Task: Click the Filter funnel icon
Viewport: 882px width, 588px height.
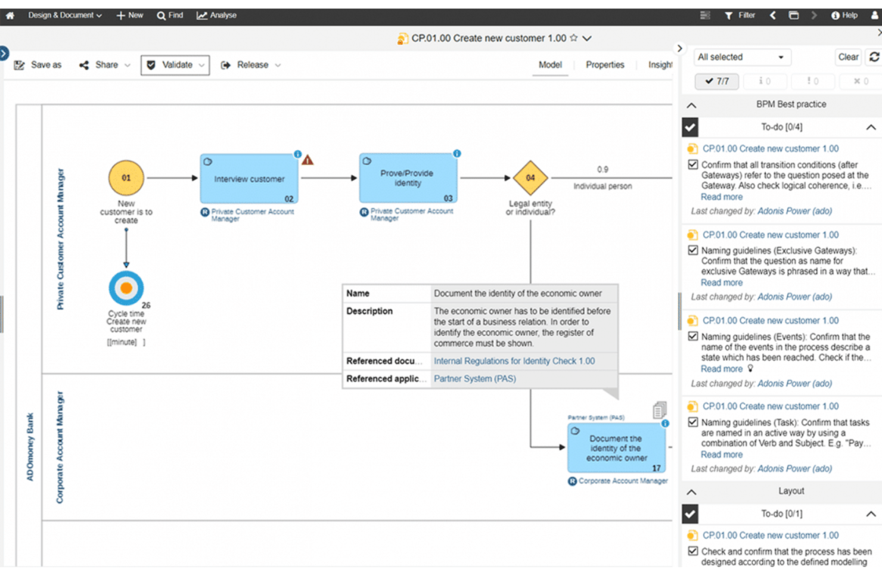Action: pyautogui.click(x=728, y=15)
